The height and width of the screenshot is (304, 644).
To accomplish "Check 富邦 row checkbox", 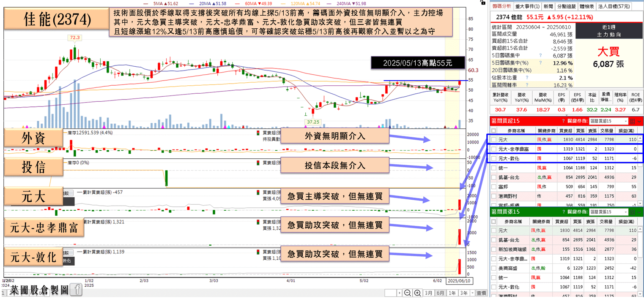I will [x=494, y=187].
